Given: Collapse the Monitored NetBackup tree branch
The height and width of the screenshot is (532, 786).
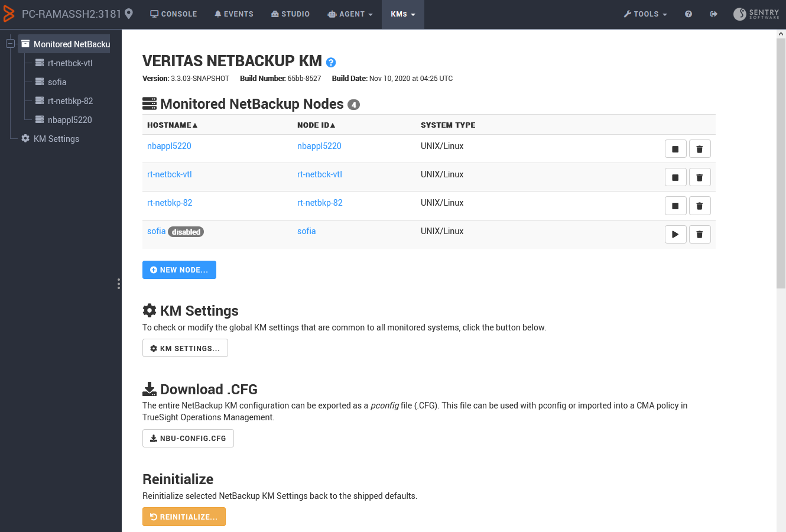Looking at the screenshot, I should tap(10, 43).
